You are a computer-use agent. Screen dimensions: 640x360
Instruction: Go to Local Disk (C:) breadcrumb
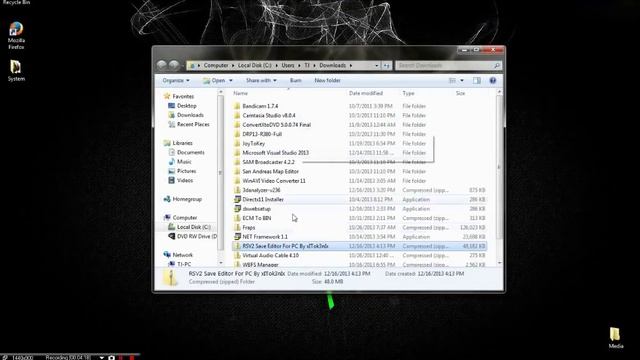[255, 65]
